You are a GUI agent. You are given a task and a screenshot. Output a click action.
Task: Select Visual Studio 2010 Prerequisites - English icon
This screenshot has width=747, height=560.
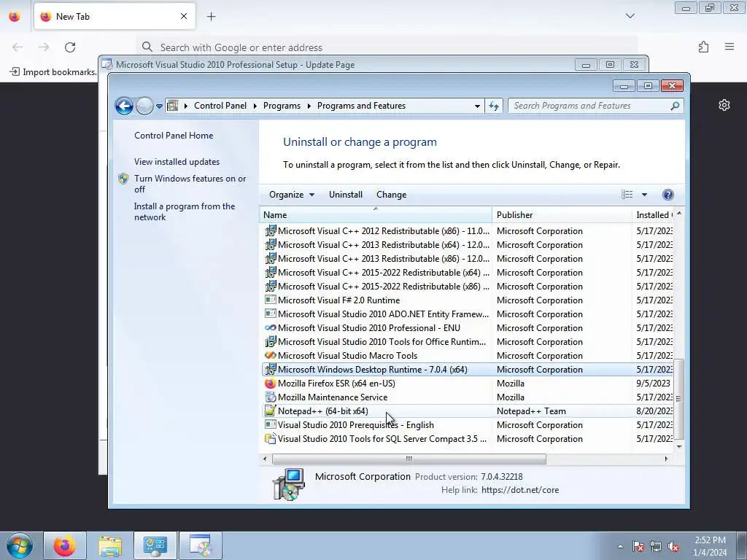270,424
